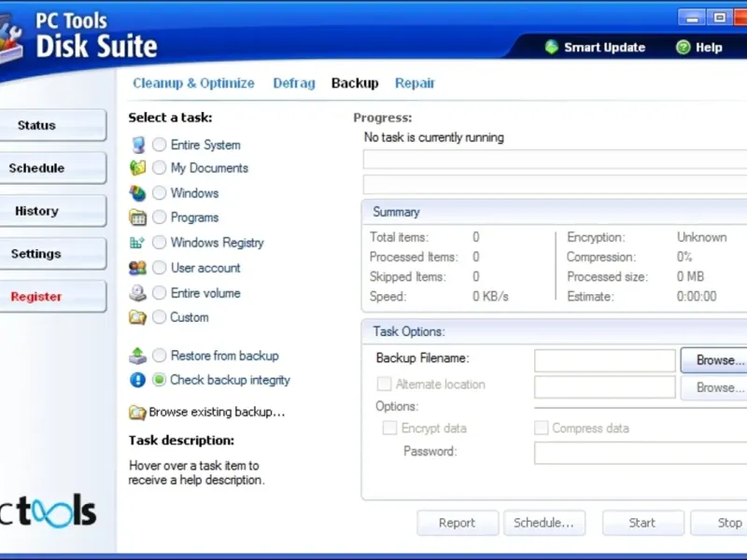Open the History sidebar section
The height and width of the screenshot is (560, 747).
coord(52,211)
